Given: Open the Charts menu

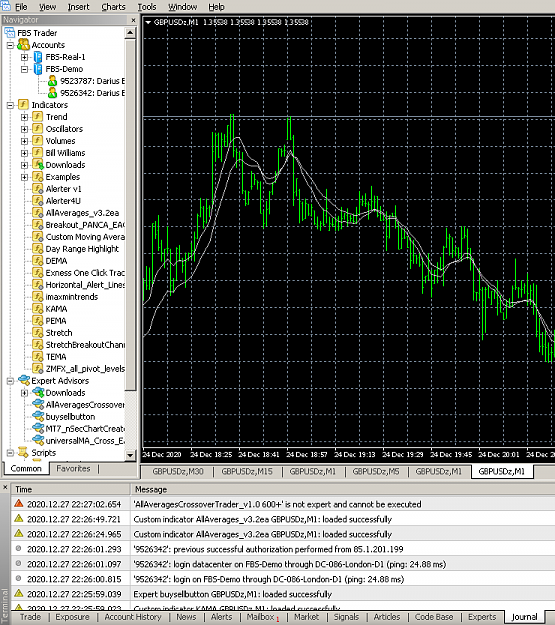Looking at the screenshot, I should pyautogui.click(x=113, y=7).
